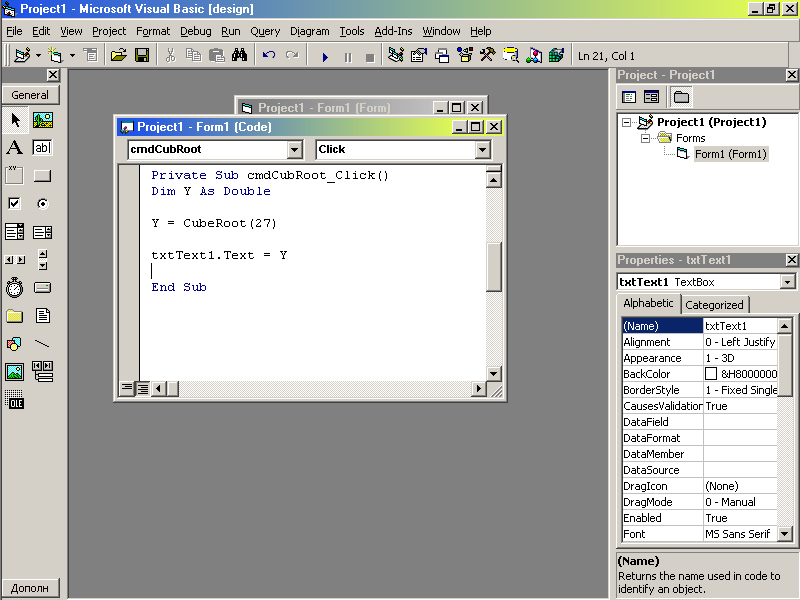
Task: Select the Line control tool
Action: (43, 343)
